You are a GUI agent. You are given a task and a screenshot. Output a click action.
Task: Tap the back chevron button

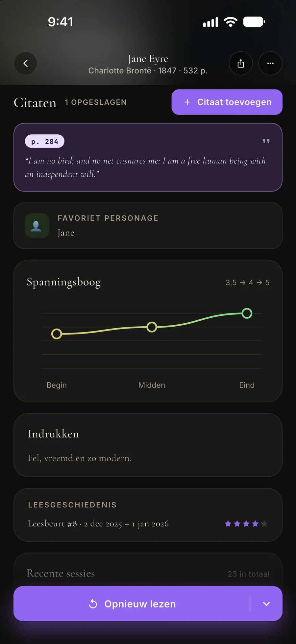26,63
